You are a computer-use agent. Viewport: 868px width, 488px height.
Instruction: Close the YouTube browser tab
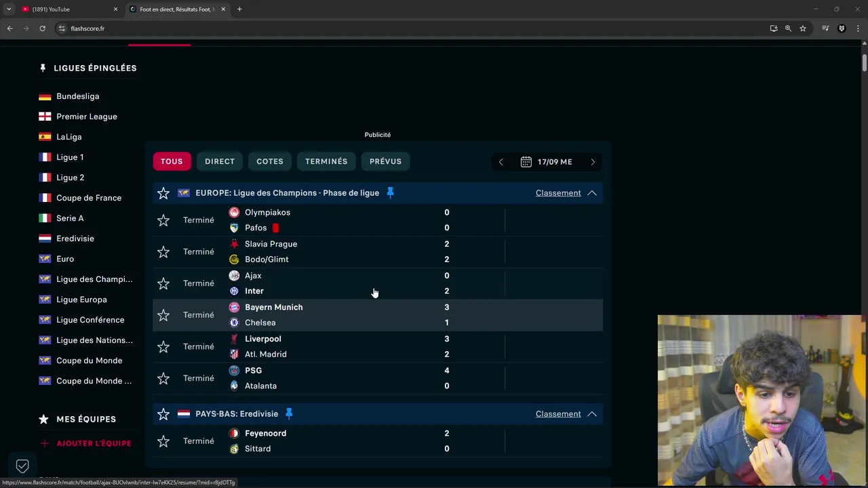coord(115,9)
